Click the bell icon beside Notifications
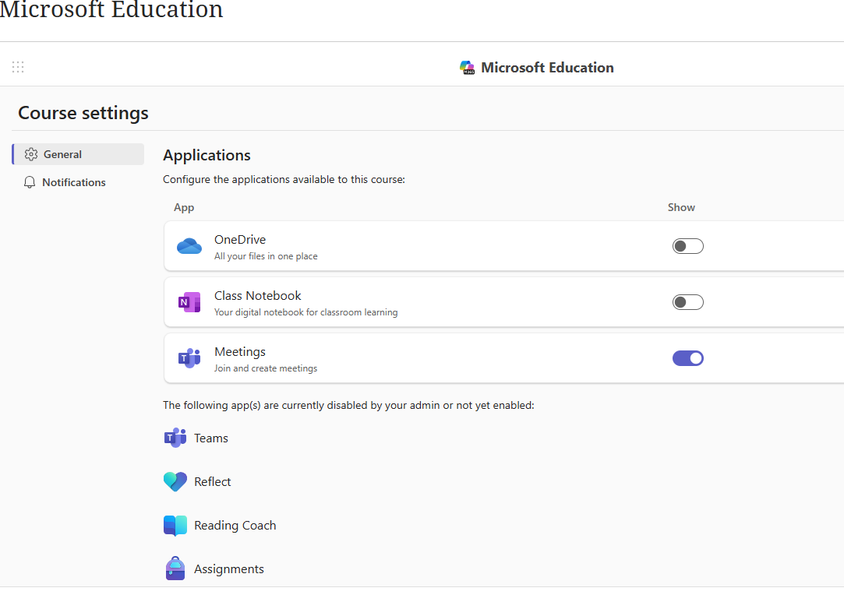844x616 pixels. (30, 181)
